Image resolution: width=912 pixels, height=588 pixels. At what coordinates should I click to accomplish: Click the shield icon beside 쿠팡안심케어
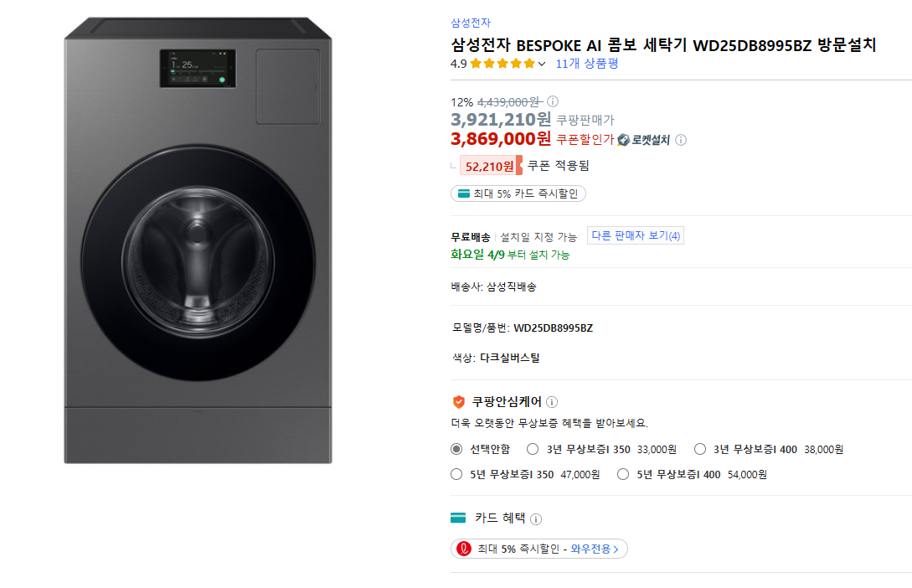[457, 401]
